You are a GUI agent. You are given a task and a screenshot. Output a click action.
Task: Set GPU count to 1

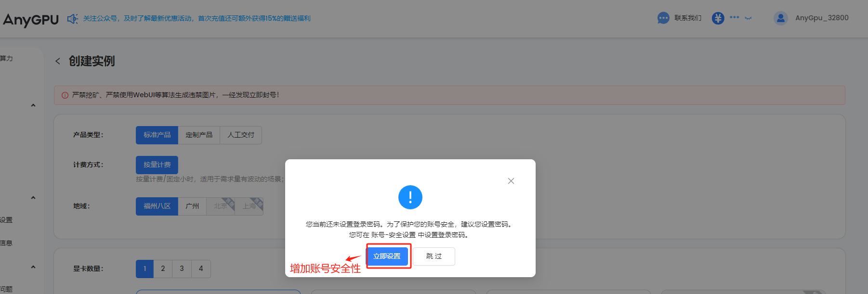pos(145,269)
